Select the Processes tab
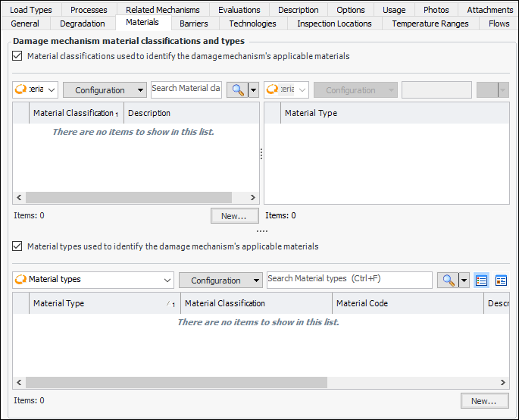The width and height of the screenshot is (519, 420). [x=89, y=10]
